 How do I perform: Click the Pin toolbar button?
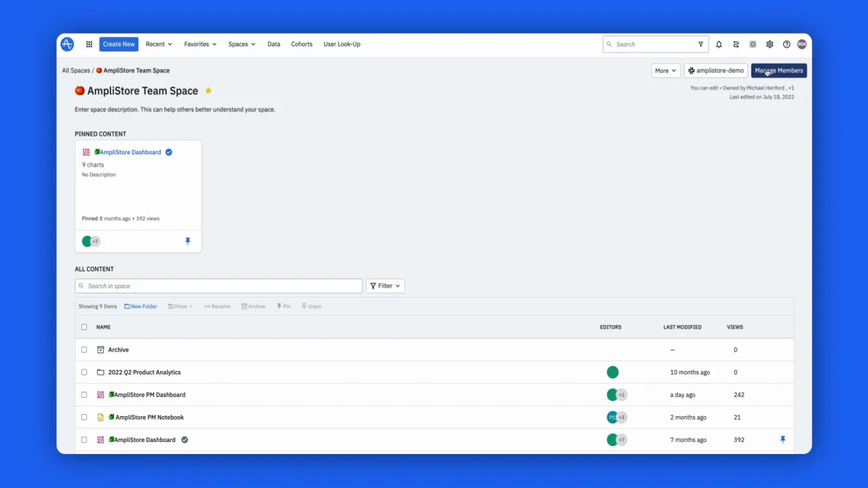283,306
